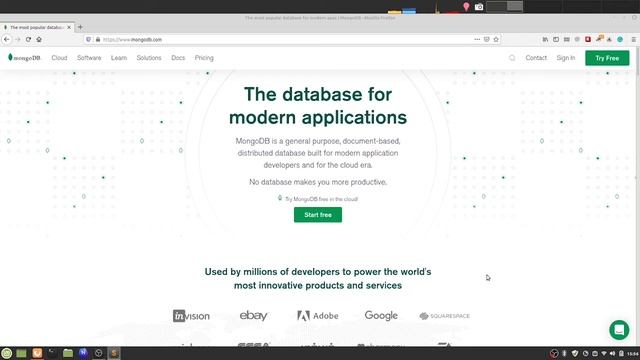640x360 pixels.
Task: Open the Pricing navigation item
Action: 204,58
